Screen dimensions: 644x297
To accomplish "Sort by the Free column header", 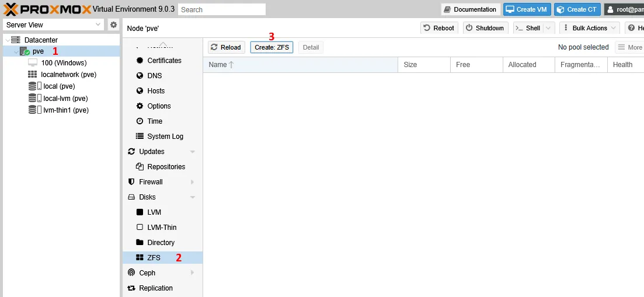I will [477, 64].
